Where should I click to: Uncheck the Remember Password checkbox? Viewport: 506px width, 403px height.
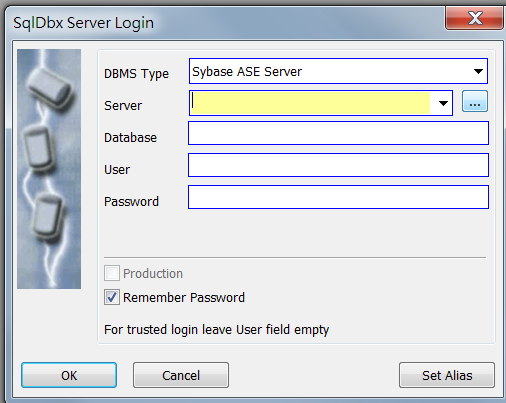(112, 297)
